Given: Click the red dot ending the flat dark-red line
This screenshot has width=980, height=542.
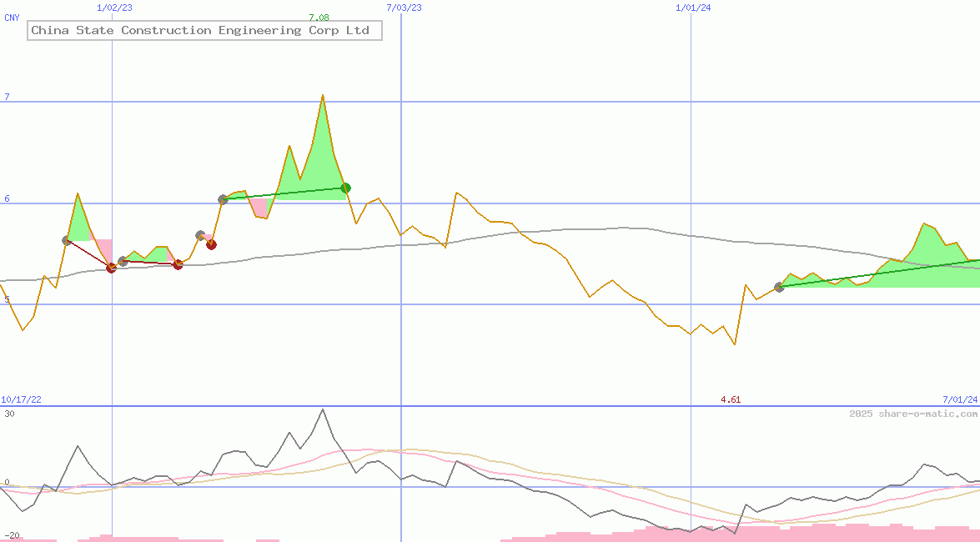Looking at the screenshot, I should [x=178, y=264].
